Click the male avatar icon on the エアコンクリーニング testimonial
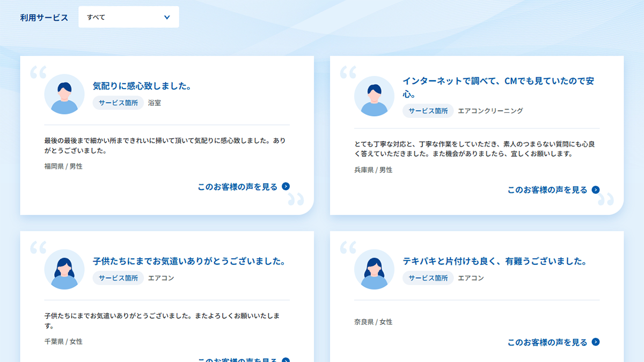The width and height of the screenshot is (644, 362). 374,96
